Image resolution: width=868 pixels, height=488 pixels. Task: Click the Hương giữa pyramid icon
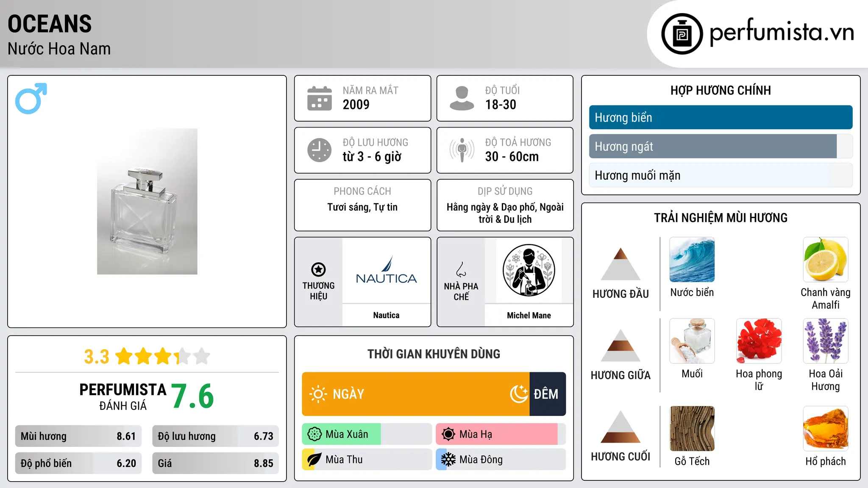pyautogui.click(x=620, y=345)
